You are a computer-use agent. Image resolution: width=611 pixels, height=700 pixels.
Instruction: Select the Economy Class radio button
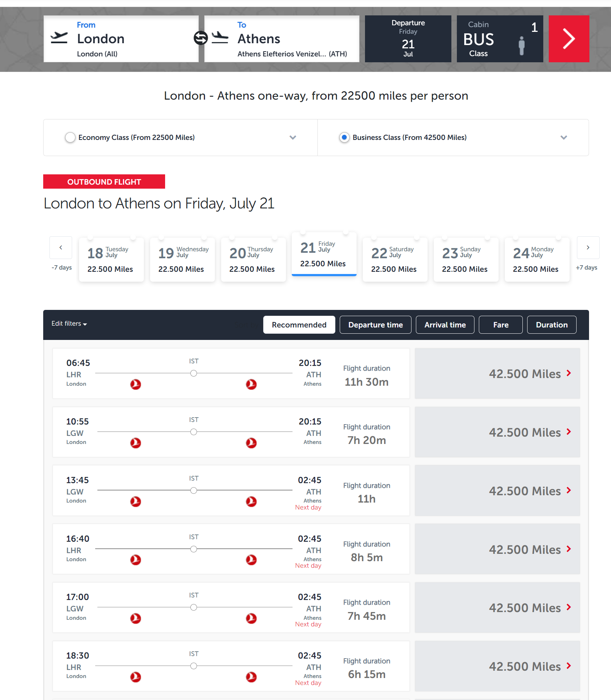(x=70, y=137)
